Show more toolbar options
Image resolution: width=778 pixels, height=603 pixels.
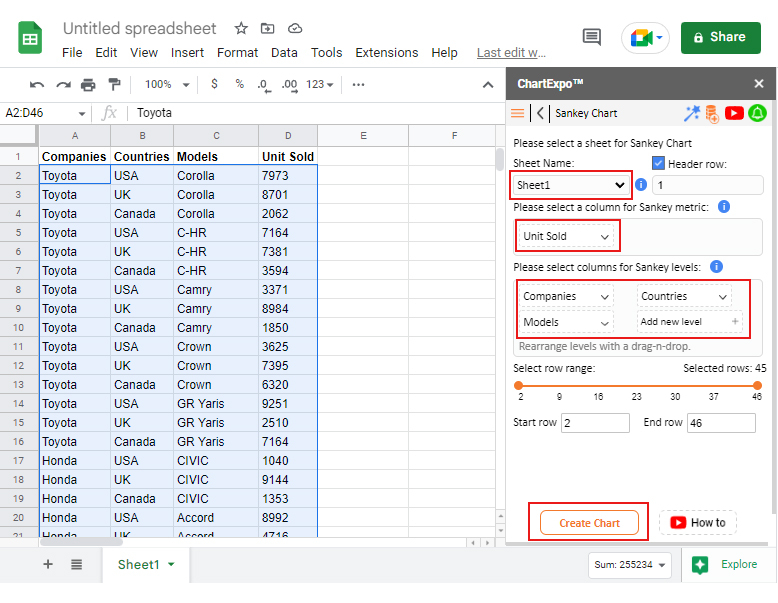click(x=358, y=84)
